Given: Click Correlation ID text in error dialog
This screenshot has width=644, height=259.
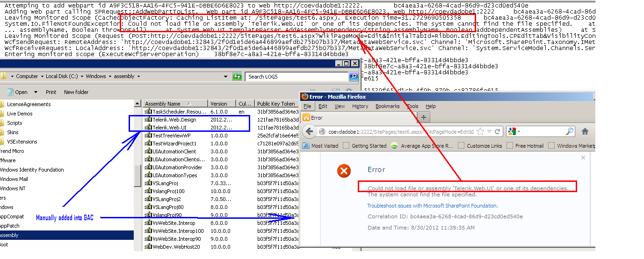Looking at the screenshot, I should coord(445,216).
